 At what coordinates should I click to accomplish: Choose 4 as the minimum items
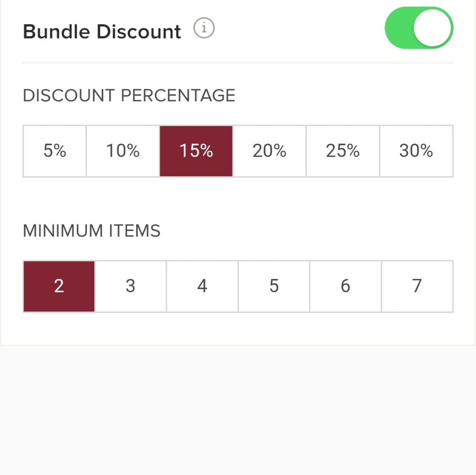[202, 286]
